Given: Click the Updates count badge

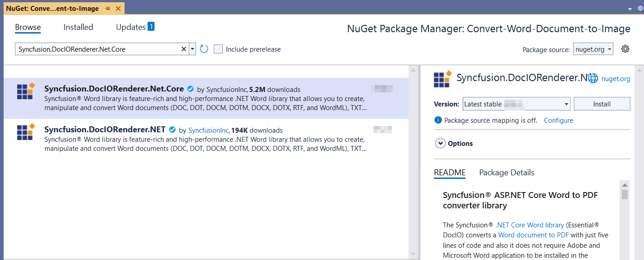Looking at the screenshot, I should coord(151,26).
